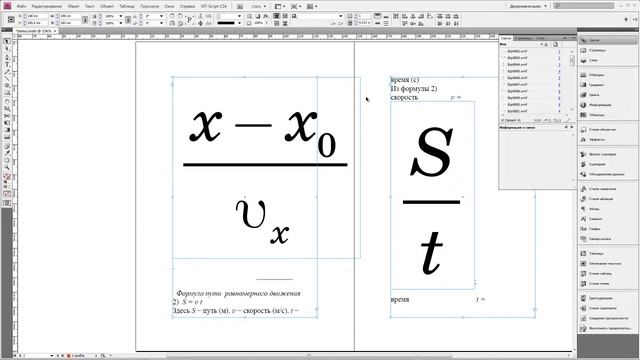Toggle the fill and stroke swatch in toolbox
Viewport: 640px width, 360px height.
pyautogui.click(x=7, y=177)
